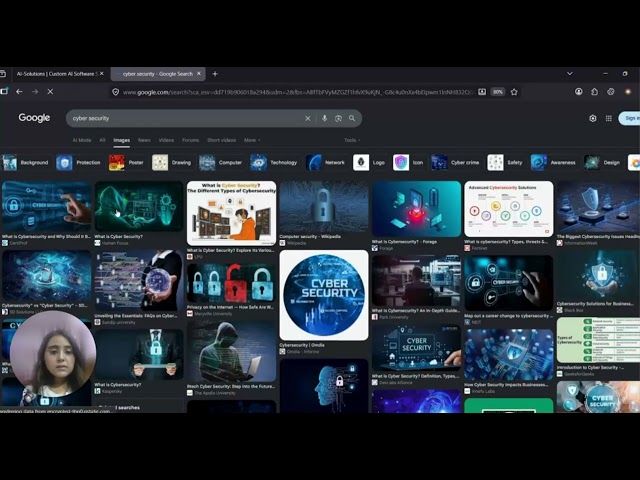This screenshot has width=640, height=480.
Task: Open site security shield info
Action: point(116,92)
